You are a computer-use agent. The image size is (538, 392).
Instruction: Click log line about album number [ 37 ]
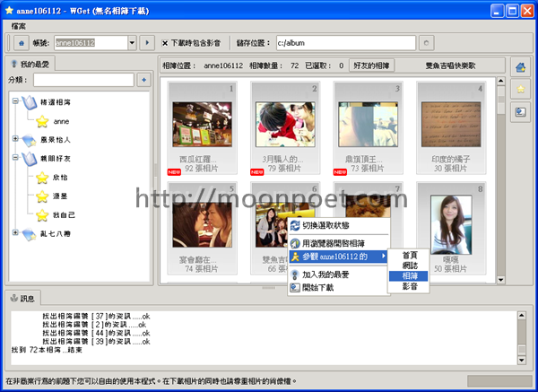pos(96,316)
